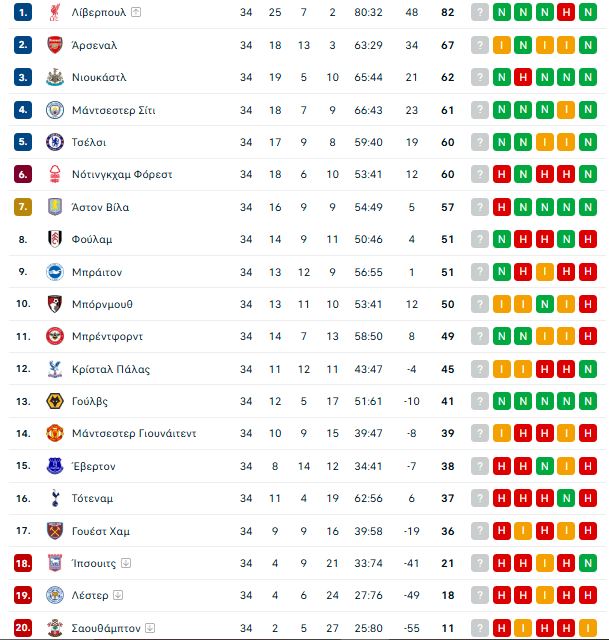Click the Everton club crest

pos(55,466)
